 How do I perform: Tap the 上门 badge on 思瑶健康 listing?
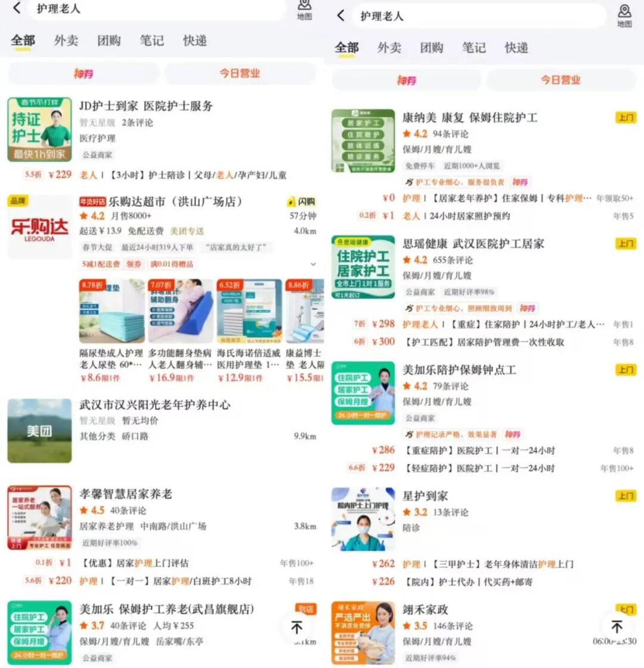(x=626, y=244)
